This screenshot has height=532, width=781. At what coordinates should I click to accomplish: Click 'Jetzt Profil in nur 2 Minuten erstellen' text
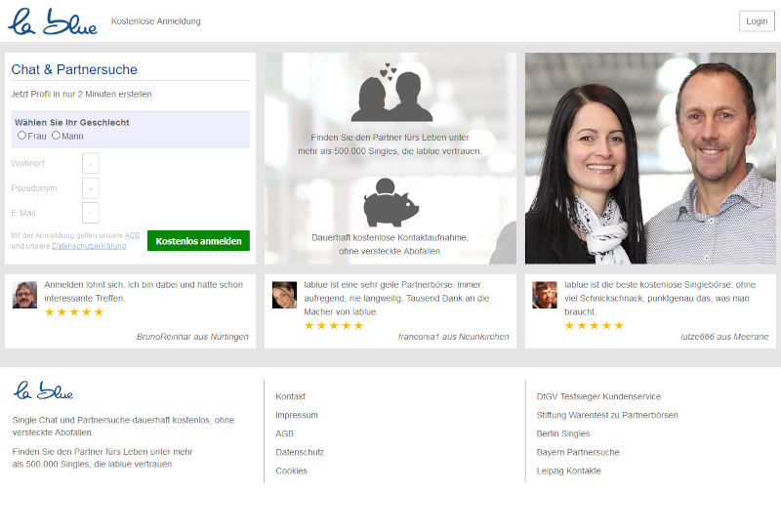point(82,94)
